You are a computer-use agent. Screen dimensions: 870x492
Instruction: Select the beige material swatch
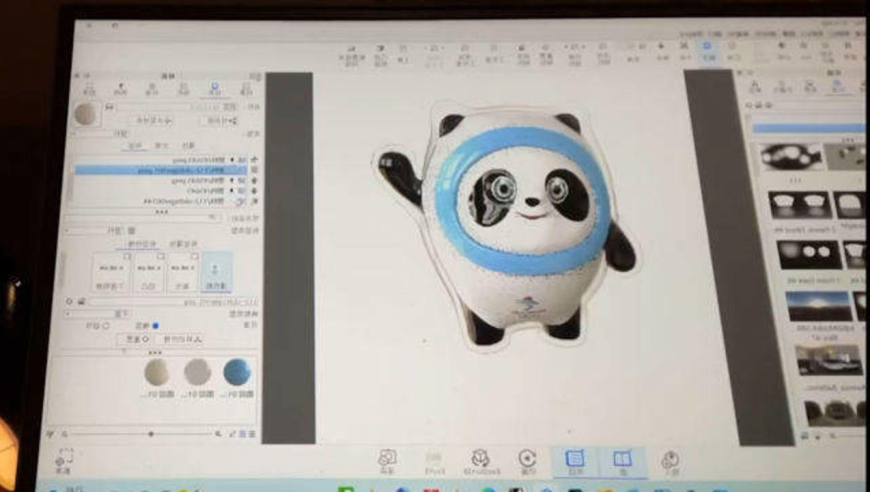[x=156, y=372]
